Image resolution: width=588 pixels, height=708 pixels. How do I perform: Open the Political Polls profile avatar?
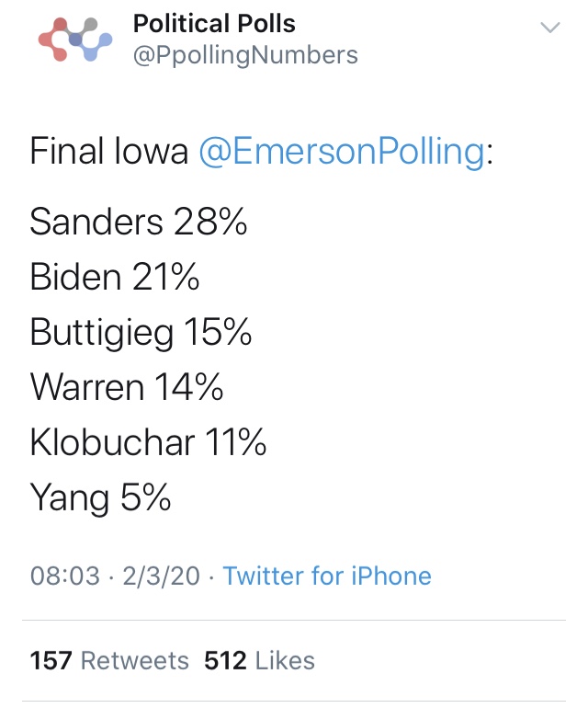click(75, 40)
